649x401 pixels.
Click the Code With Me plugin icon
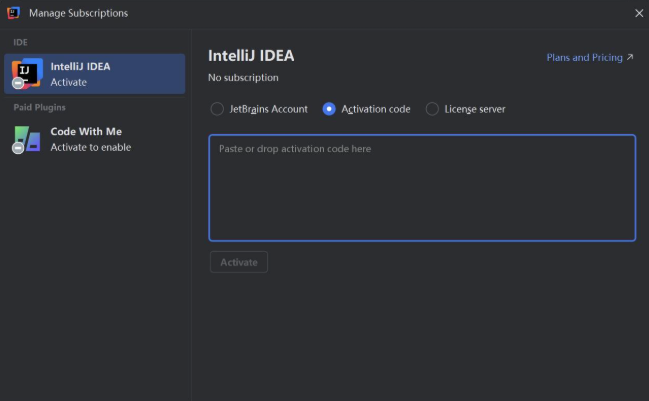pos(28,138)
